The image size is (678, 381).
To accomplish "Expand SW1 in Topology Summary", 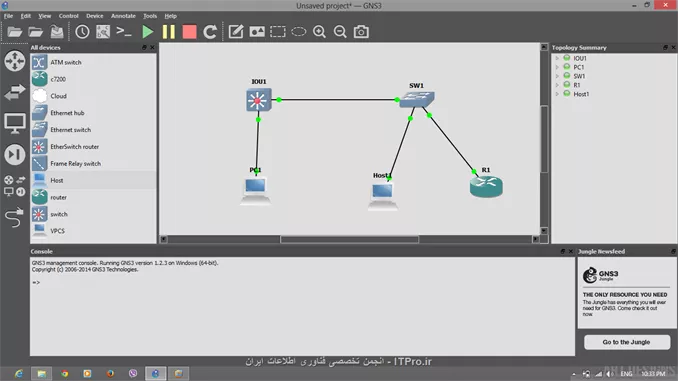I will 557,76.
